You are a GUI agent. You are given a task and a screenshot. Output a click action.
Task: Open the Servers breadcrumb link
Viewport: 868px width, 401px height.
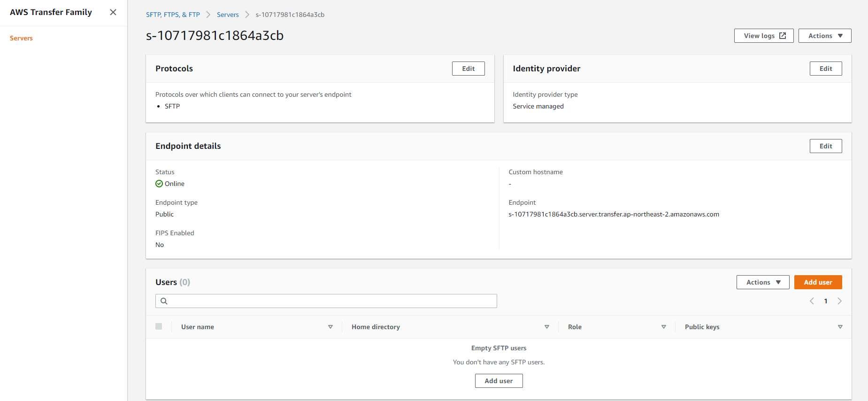click(x=228, y=15)
